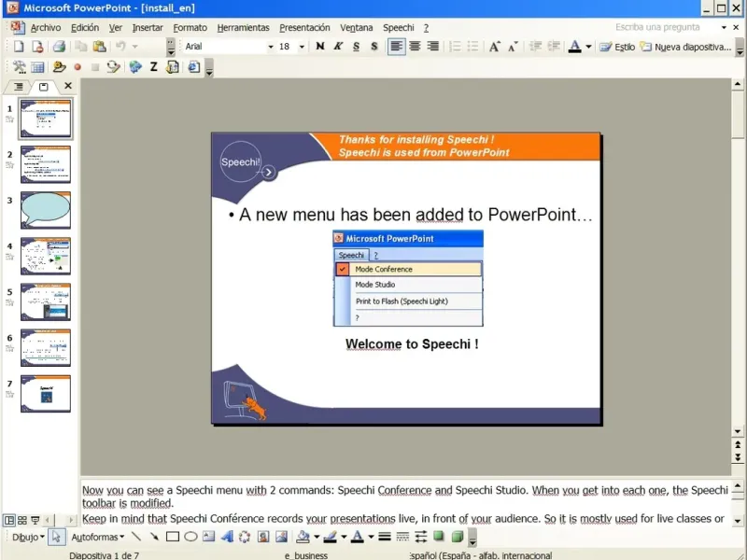Click the hammer tools icon in Speechi toolbar
The width and height of the screenshot is (747, 560).
[x=19, y=67]
